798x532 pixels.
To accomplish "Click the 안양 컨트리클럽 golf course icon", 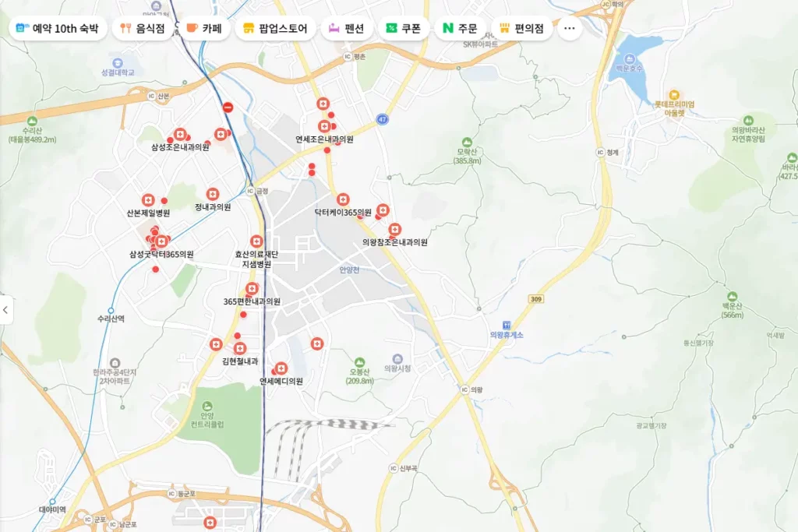I will pyautogui.click(x=207, y=406).
